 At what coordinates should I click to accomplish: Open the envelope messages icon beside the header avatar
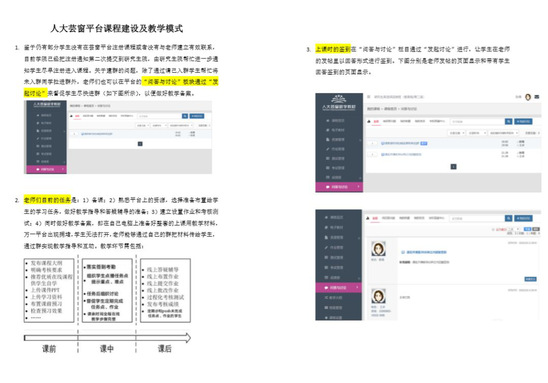pyautogui.click(x=537, y=97)
